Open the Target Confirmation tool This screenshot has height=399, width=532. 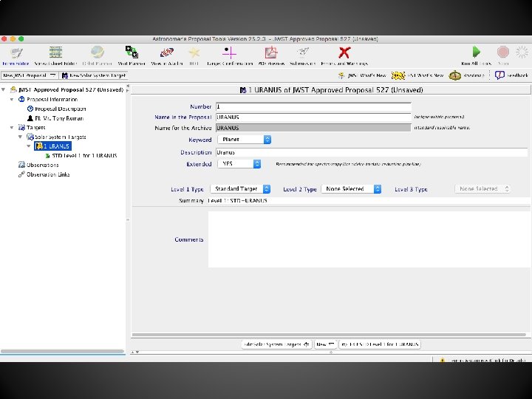point(230,56)
